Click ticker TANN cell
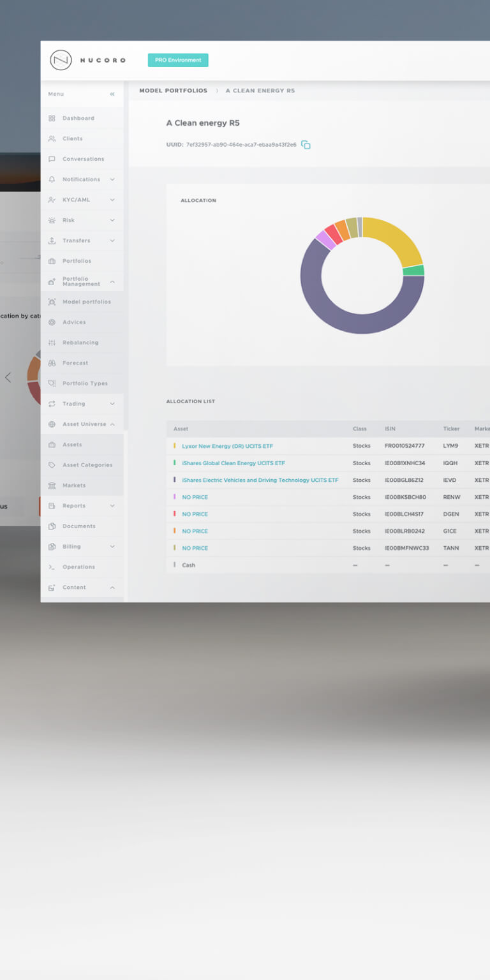Viewport: 490px width, 980px height. [450, 549]
